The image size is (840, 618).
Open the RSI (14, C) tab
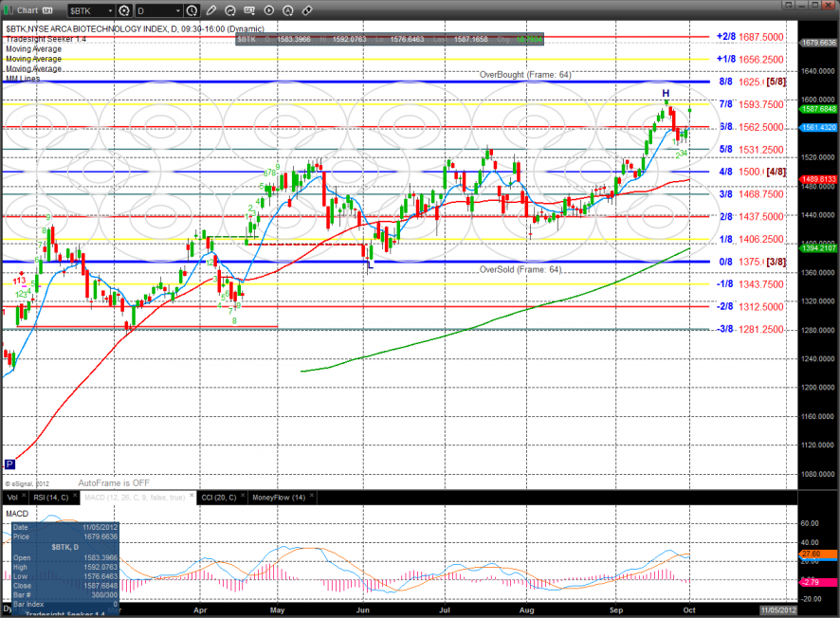click(49, 497)
